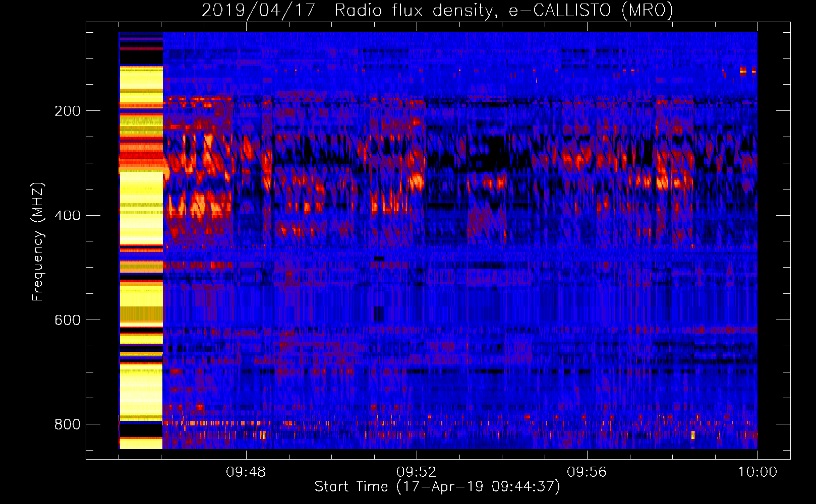This screenshot has width=816, height=504.
Task: Select the '600' frequency axis label
Action: click(68, 321)
